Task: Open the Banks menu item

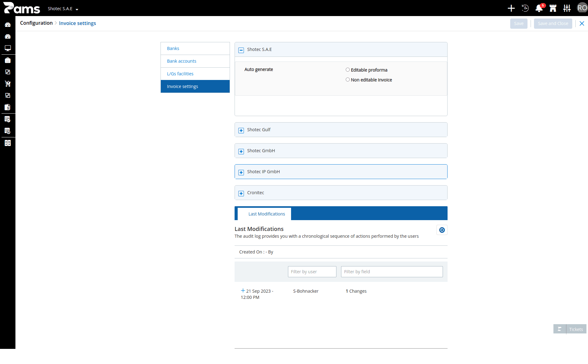Action: pos(195,48)
